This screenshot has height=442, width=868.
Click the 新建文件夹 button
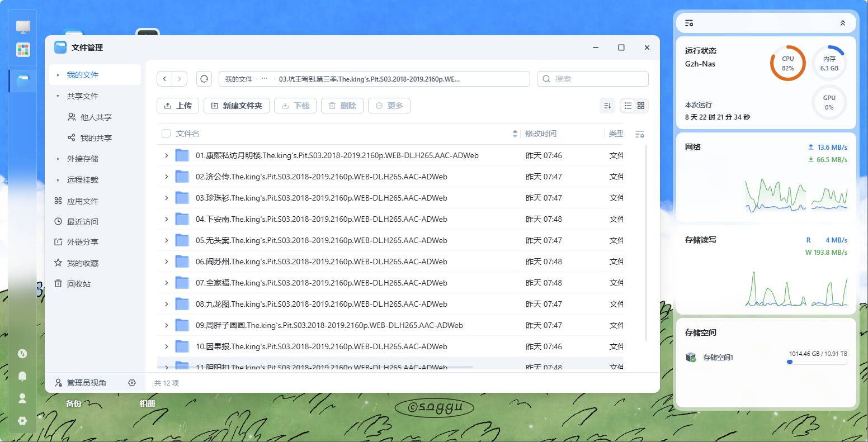(x=237, y=106)
